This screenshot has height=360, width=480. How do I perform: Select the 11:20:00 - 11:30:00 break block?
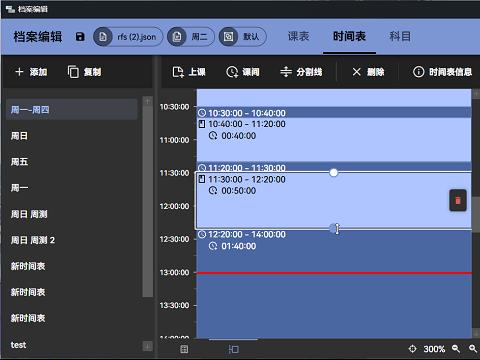(334, 167)
